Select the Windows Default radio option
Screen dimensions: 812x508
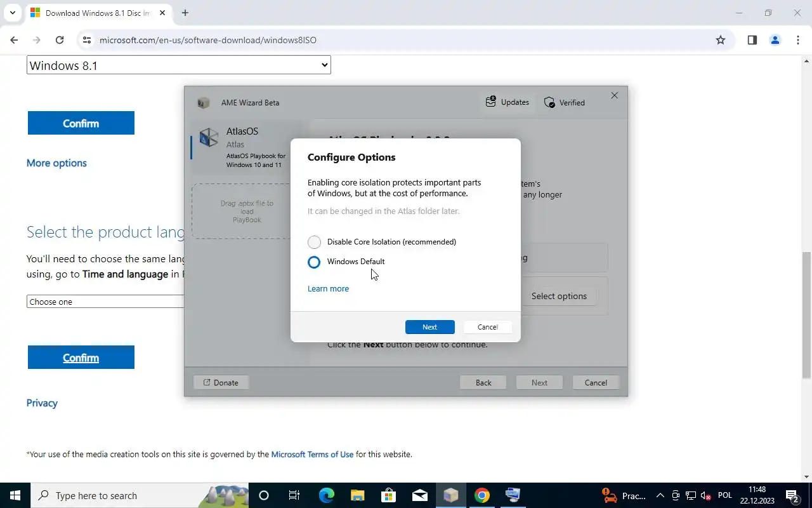tap(314, 262)
